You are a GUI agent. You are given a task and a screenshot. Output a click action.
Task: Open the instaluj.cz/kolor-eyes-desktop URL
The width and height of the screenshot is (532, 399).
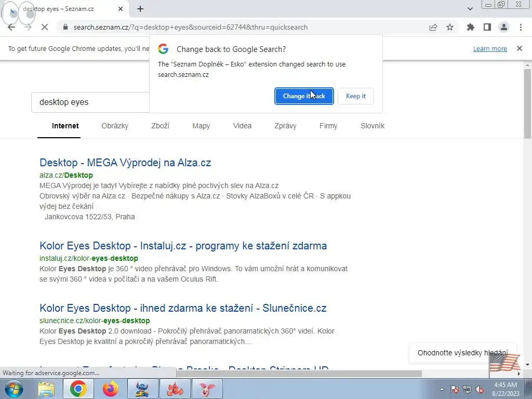tap(88, 258)
